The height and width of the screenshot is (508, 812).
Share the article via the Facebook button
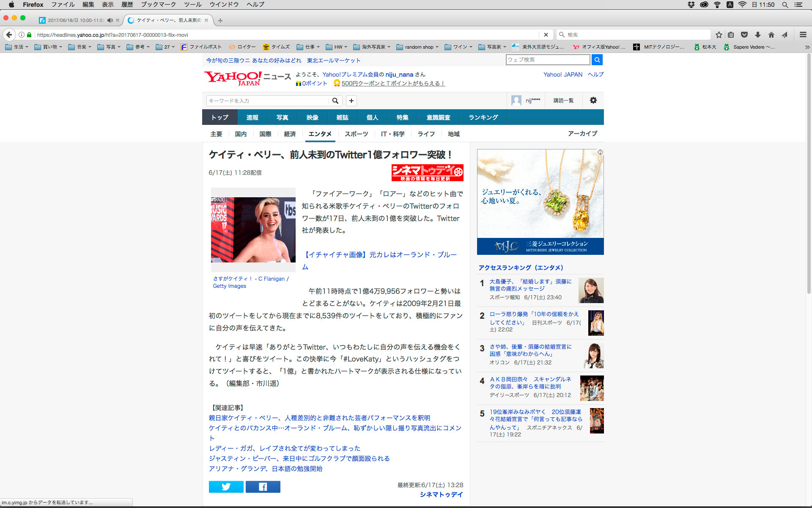263,487
